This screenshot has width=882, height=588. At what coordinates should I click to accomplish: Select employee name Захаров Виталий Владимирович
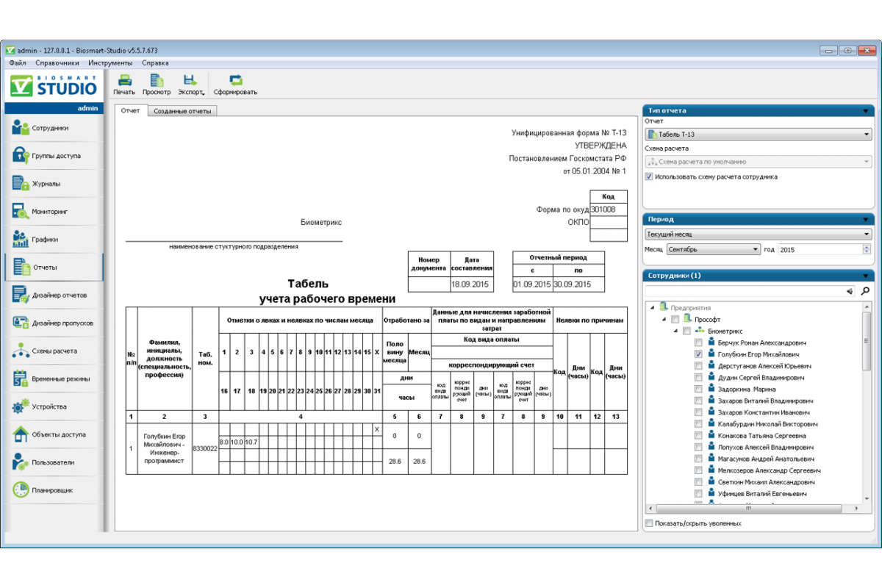point(766,401)
